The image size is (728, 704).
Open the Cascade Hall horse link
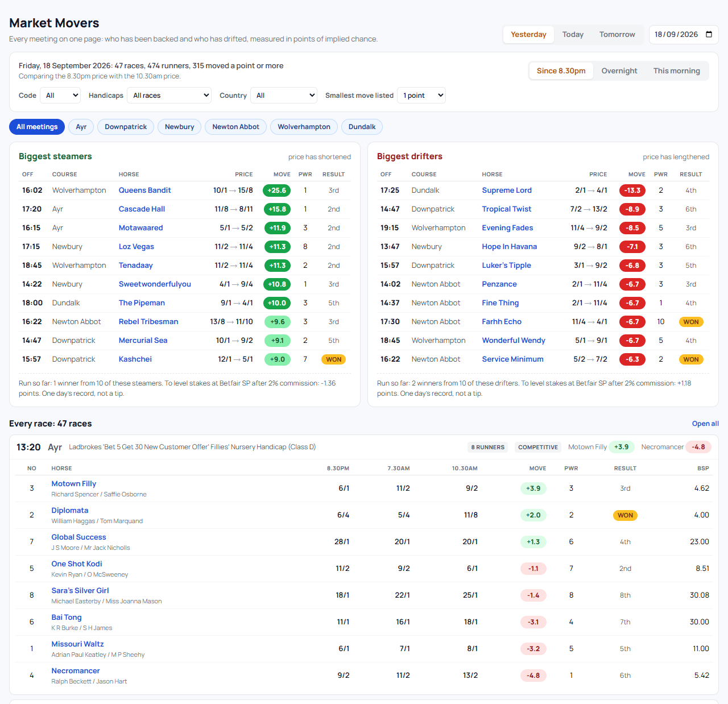pyautogui.click(x=142, y=209)
